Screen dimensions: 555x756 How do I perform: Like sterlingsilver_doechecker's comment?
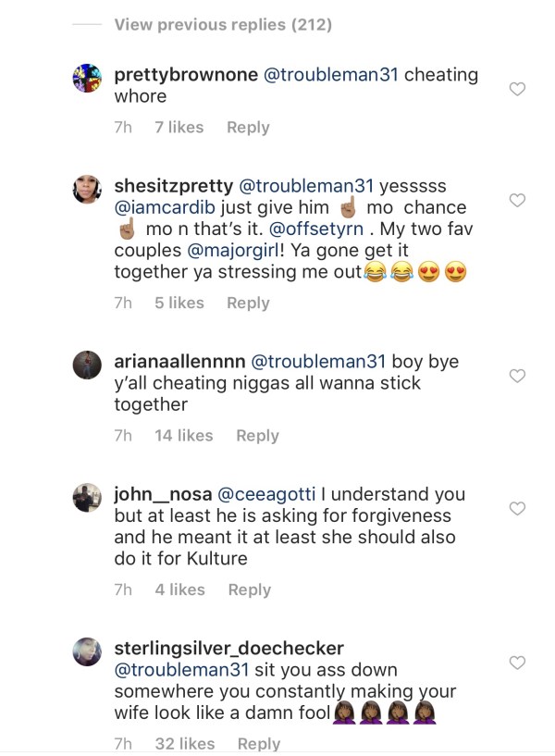[518, 663]
